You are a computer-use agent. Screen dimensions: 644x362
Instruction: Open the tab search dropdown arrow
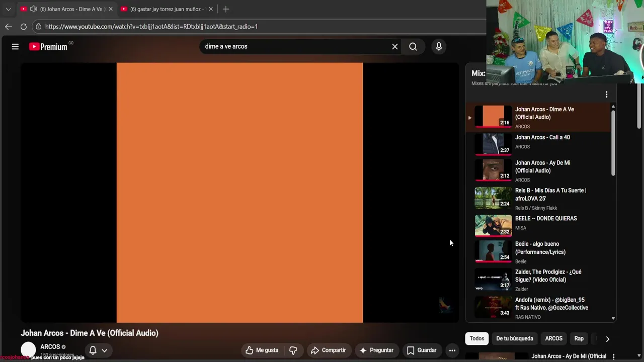pyautogui.click(x=8, y=9)
